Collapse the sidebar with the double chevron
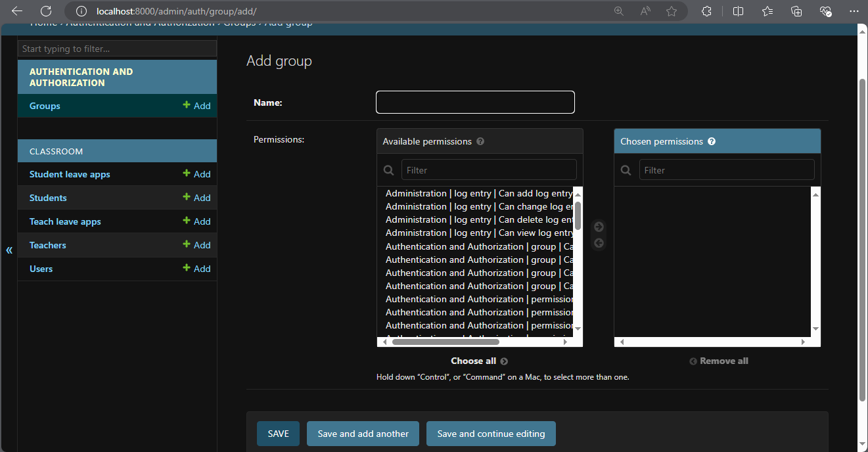868x452 pixels. coord(9,250)
